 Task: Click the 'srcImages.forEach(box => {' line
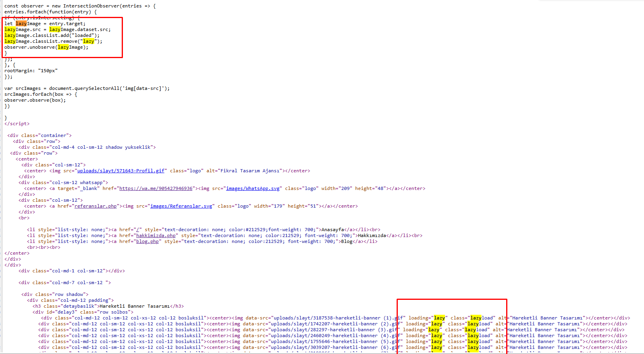point(41,94)
